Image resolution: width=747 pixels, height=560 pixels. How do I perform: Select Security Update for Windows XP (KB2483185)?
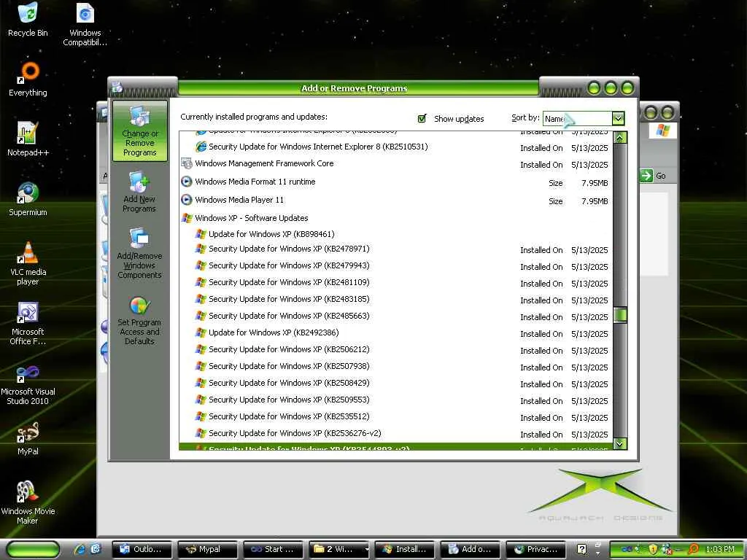tap(289, 299)
